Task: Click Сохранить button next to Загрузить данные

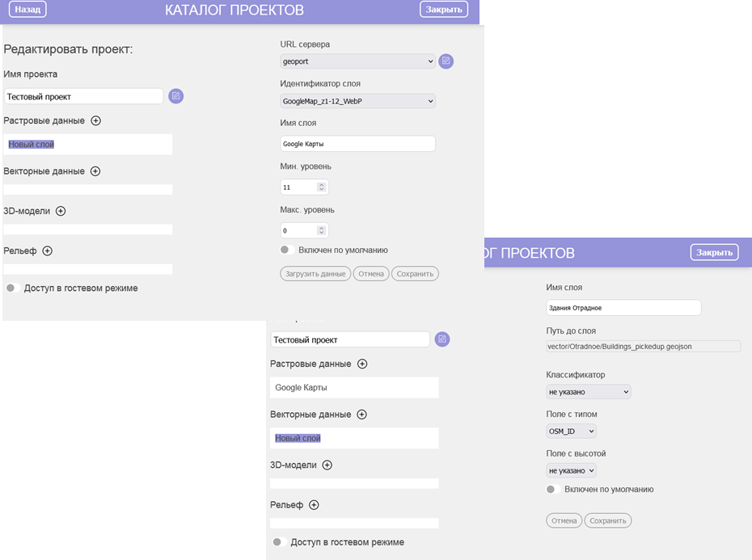Action: pos(415,274)
